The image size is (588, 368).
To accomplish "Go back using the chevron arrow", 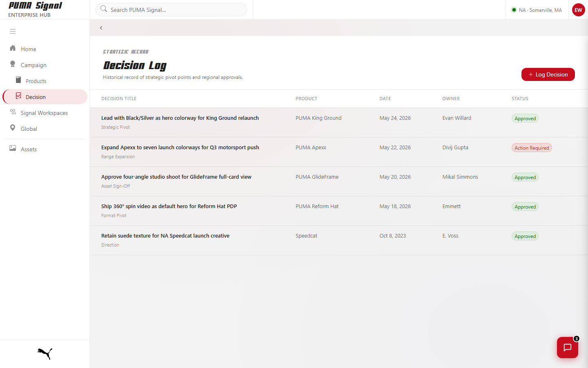I will (101, 28).
